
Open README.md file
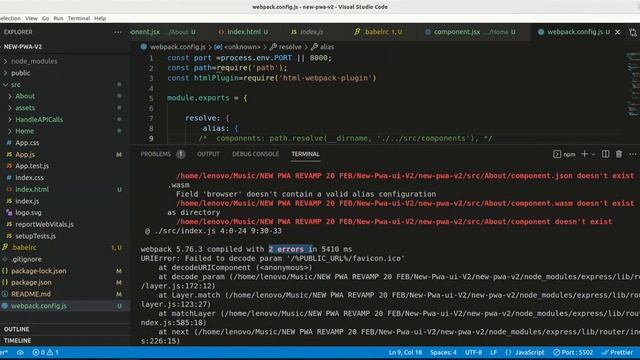click(31, 294)
